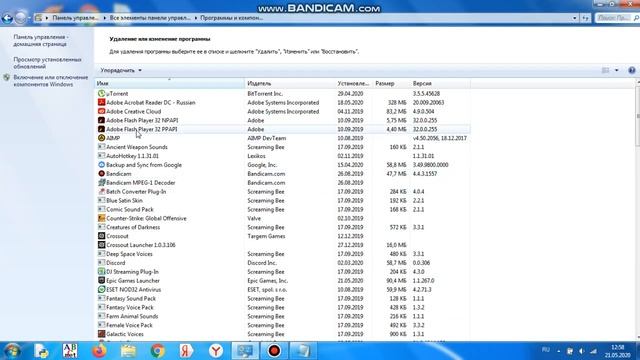Sort by Установлено column header

coord(353,83)
